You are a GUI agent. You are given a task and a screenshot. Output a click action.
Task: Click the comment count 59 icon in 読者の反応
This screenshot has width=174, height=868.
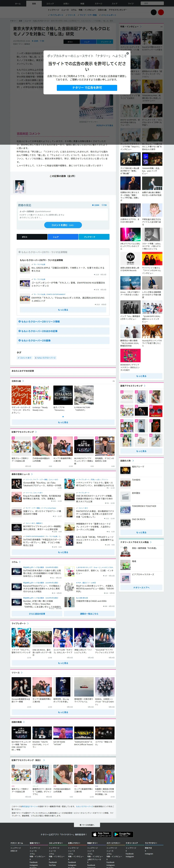[104, 205]
